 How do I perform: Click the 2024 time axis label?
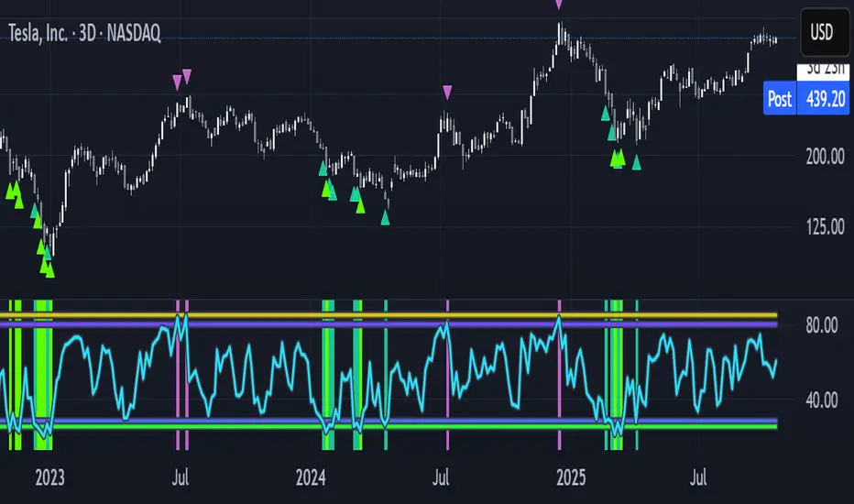click(x=311, y=477)
